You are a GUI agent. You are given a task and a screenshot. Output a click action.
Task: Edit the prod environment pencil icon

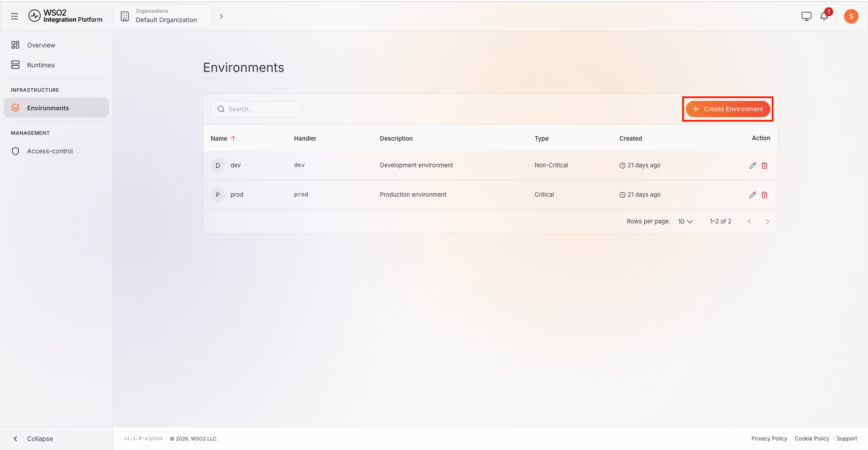pyautogui.click(x=752, y=195)
